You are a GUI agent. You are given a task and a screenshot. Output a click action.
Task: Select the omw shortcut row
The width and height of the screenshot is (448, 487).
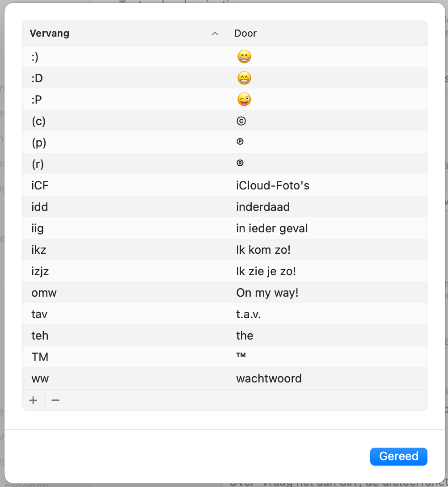click(225, 293)
